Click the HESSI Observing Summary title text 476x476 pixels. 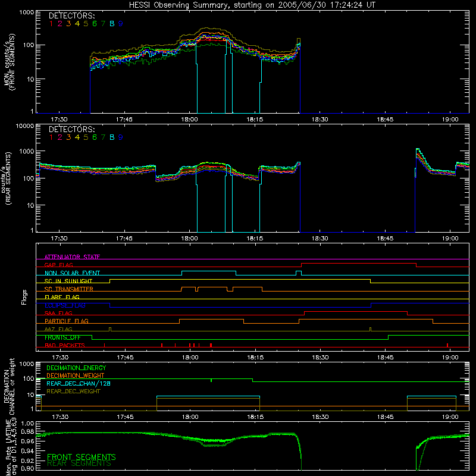pyautogui.click(x=252, y=5)
